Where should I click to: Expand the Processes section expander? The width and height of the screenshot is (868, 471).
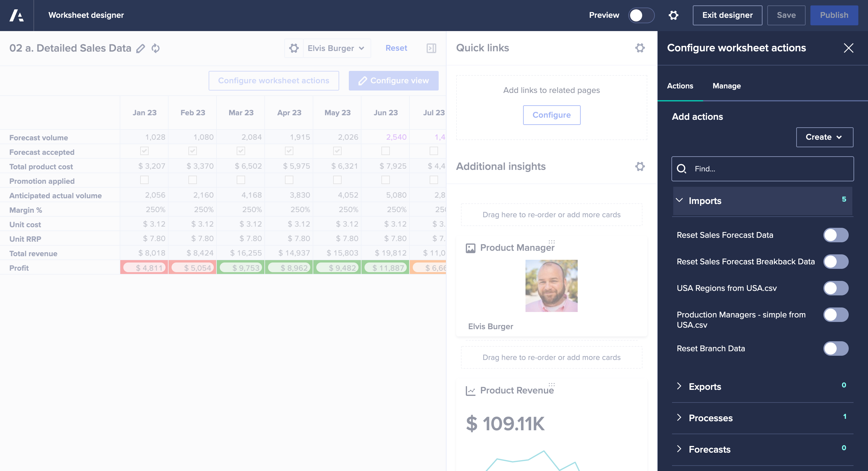pyautogui.click(x=679, y=418)
